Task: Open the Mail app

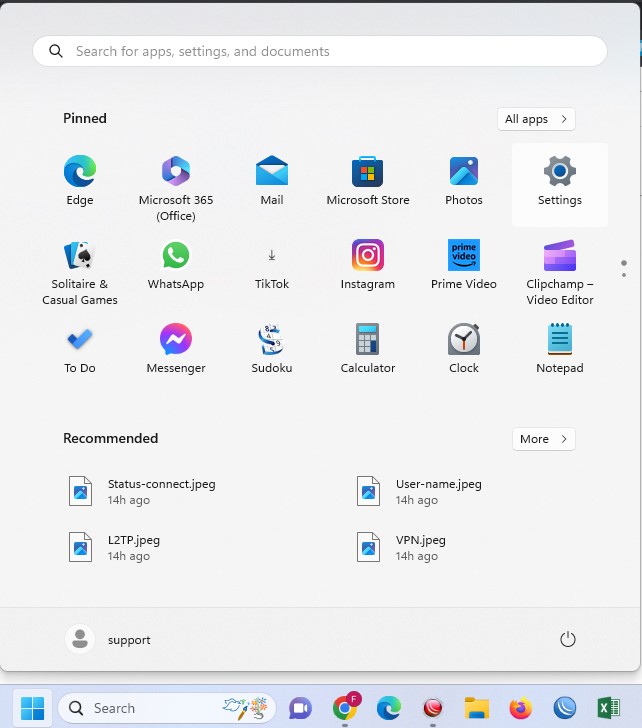Action: pos(272,182)
